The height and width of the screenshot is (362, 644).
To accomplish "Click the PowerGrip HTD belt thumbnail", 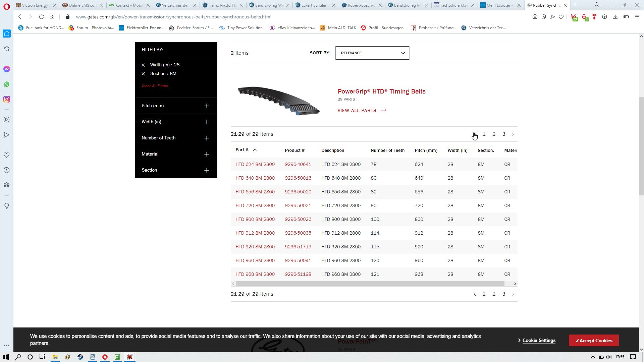I will coord(279,101).
